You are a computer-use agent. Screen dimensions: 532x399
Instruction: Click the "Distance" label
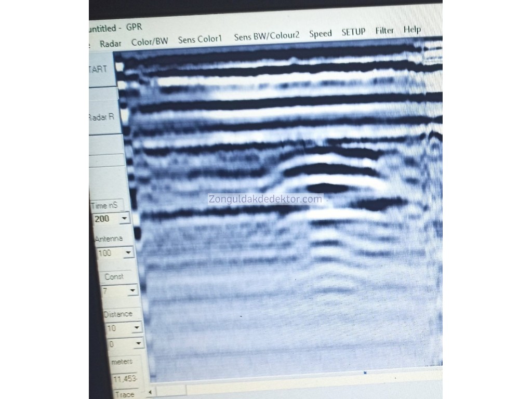pyautogui.click(x=118, y=314)
